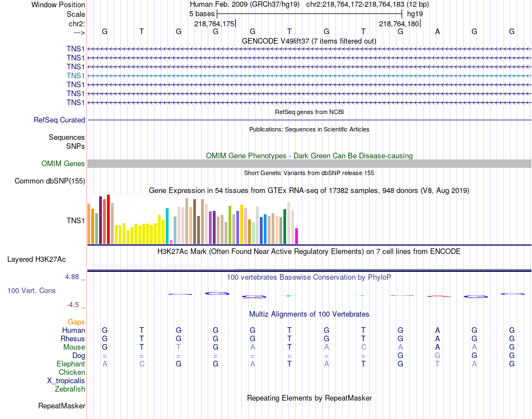This screenshot has height=419, width=532.
Task: Click the 'chr2:' ruler label
Action: [x=77, y=23]
